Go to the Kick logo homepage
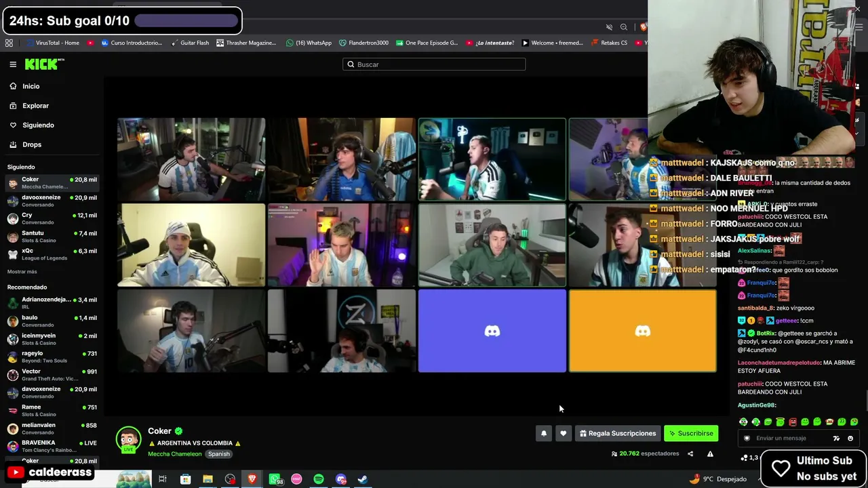868x488 pixels. coord(44,64)
